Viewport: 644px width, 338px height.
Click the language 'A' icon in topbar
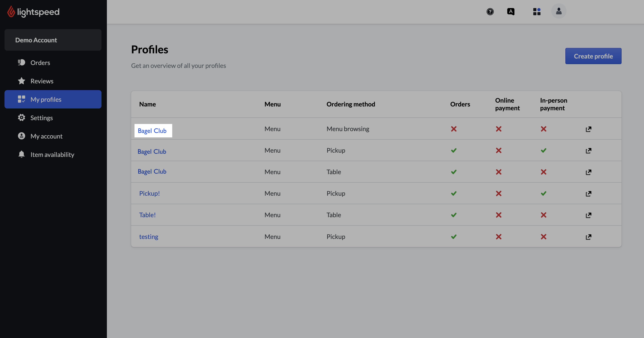coord(511,11)
